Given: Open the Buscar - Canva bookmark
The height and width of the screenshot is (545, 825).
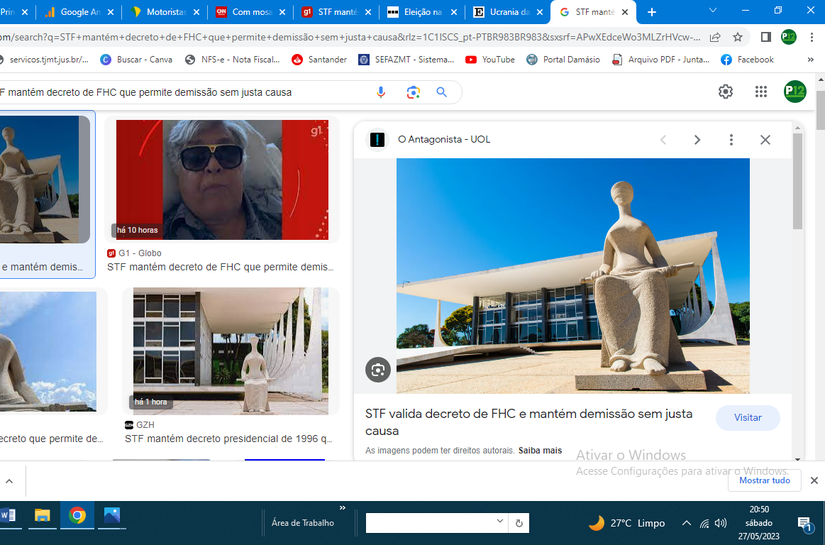Looking at the screenshot, I should tap(136, 59).
